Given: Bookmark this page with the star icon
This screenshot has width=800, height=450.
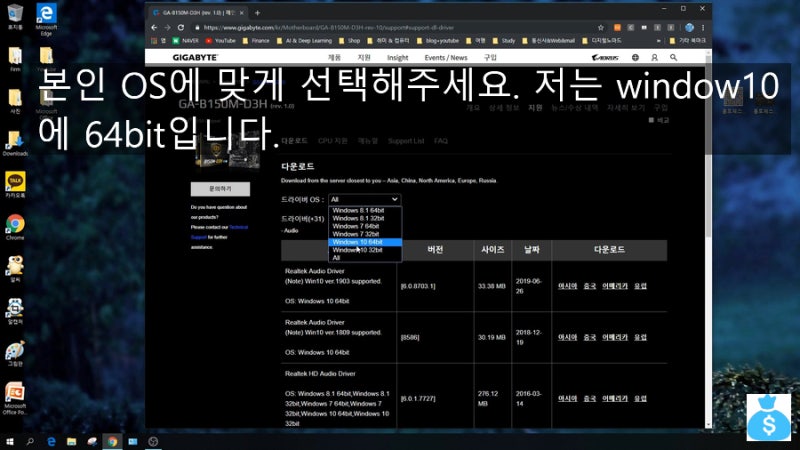Looking at the screenshot, I should pos(601,28).
